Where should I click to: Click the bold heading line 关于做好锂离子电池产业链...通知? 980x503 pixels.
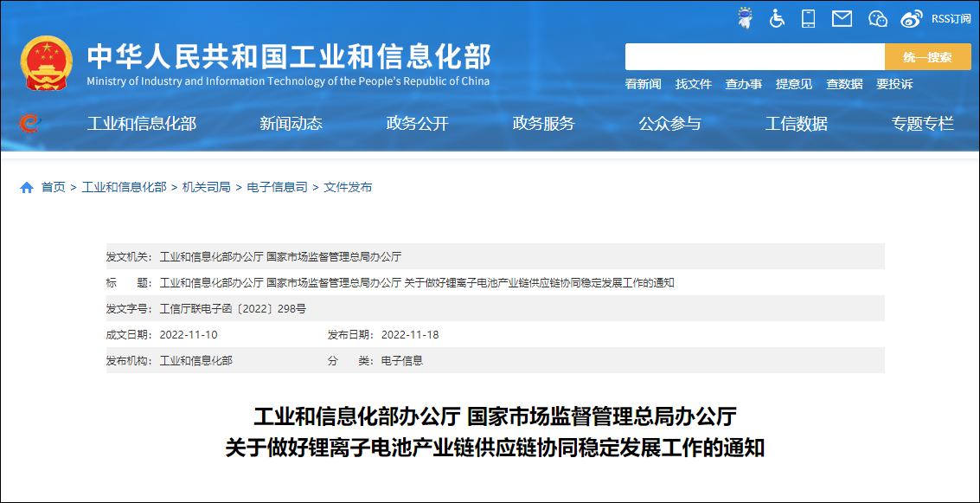click(x=495, y=448)
